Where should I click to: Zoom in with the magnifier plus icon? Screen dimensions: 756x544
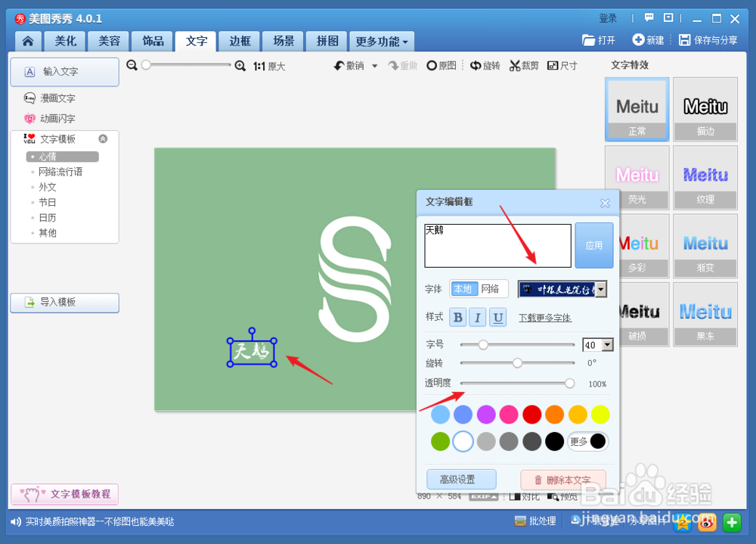point(240,66)
